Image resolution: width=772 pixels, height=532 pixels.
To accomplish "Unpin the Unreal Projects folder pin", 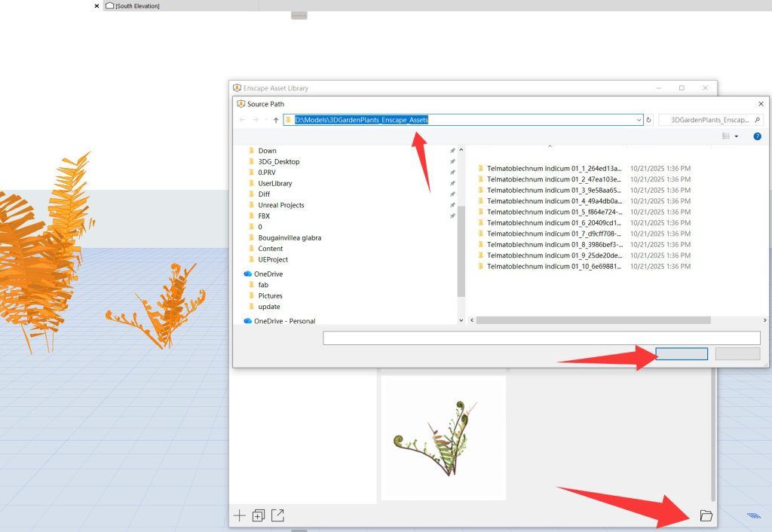I will 452,205.
